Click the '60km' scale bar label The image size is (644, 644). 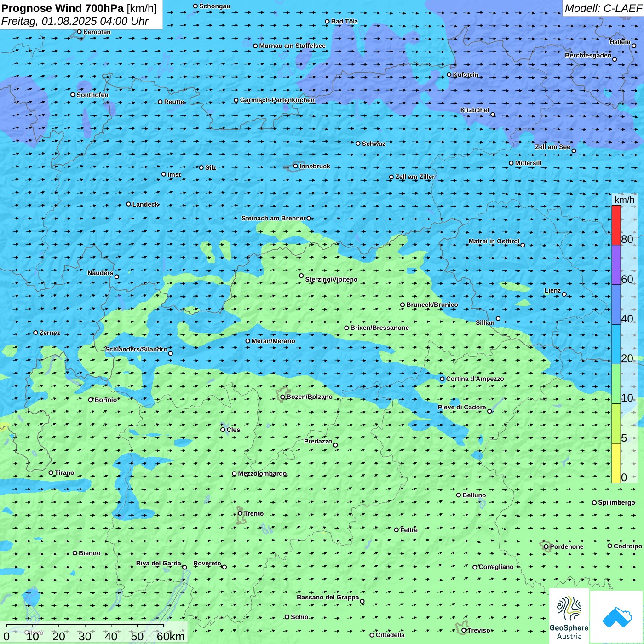pos(171,636)
